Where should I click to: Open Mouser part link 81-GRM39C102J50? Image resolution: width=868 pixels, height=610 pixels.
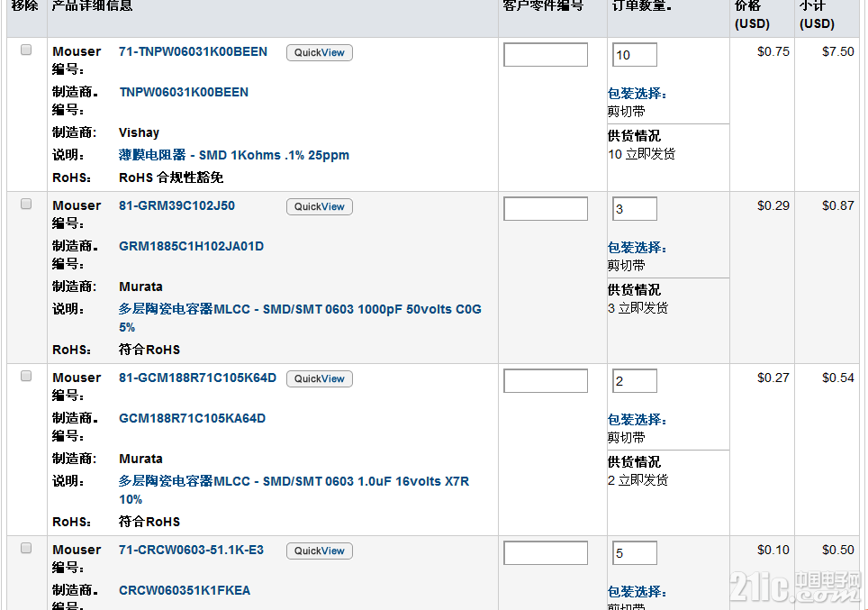pyautogui.click(x=177, y=205)
